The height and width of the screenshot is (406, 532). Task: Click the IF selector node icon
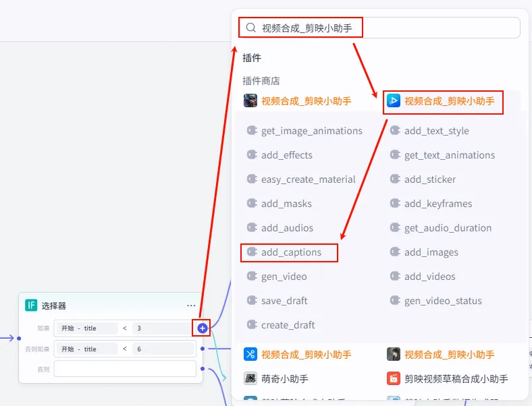click(x=31, y=305)
